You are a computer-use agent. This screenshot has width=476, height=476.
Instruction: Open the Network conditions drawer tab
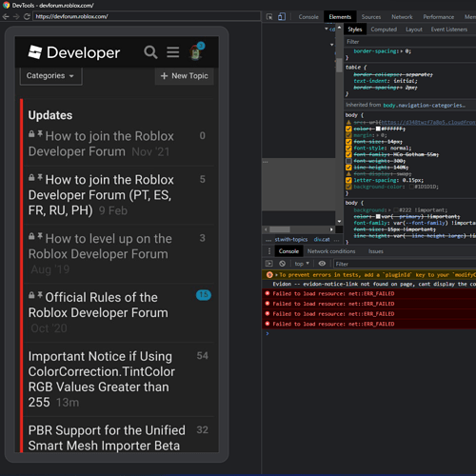331,251
